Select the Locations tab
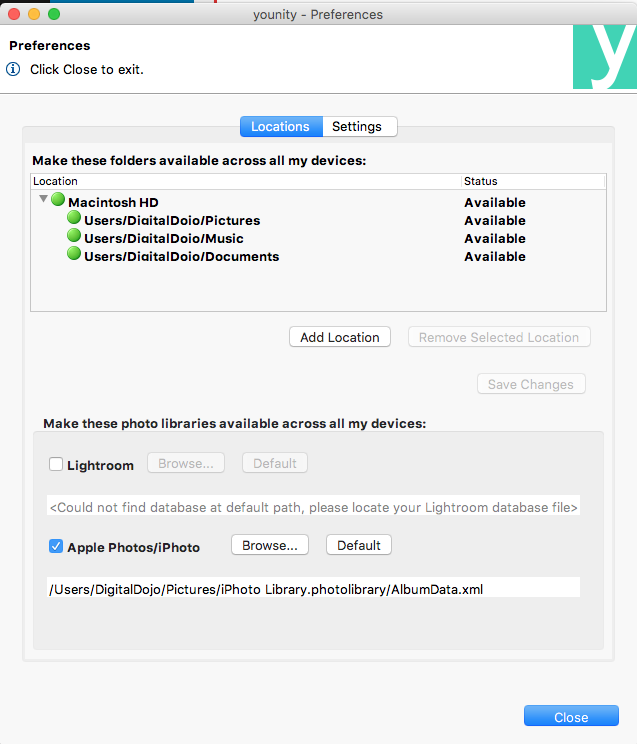The height and width of the screenshot is (744, 637). click(x=281, y=127)
